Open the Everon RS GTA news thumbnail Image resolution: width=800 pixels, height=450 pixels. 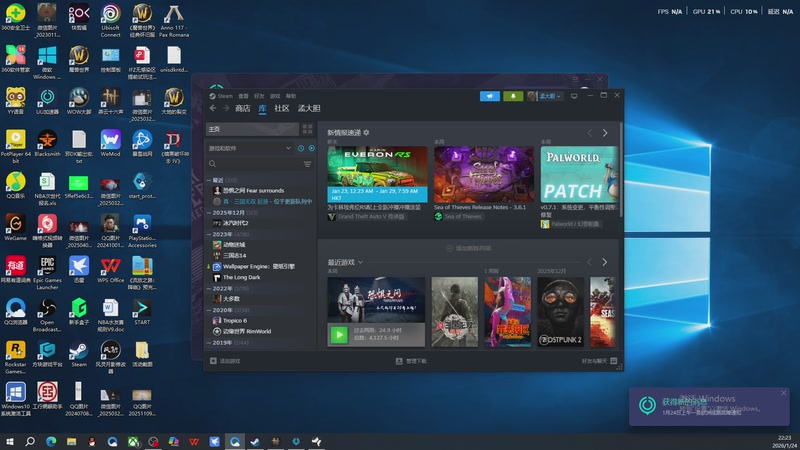click(x=378, y=174)
